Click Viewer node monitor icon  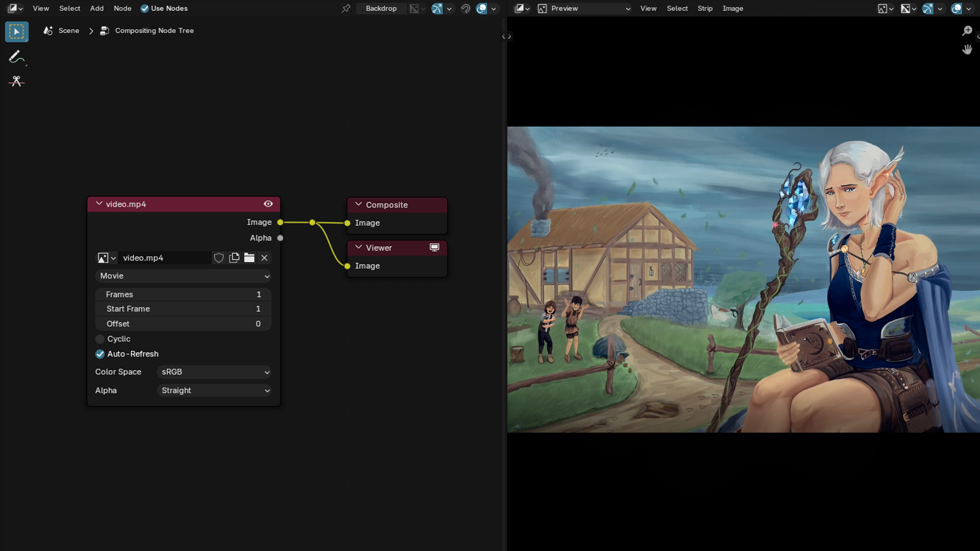[x=434, y=247]
